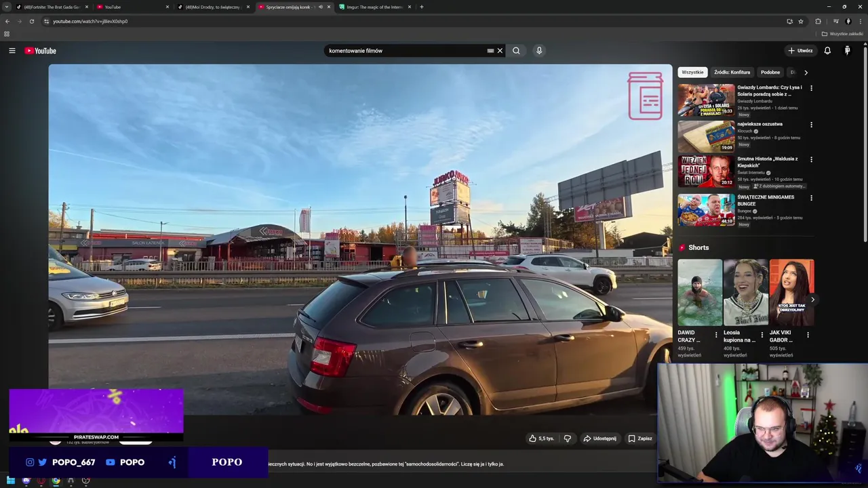Viewport: 868px width, 488px height.
Task: Open options menu for ŚWIĄTECZNE MINIGAMES video
Action: click(x=811, y=198)
